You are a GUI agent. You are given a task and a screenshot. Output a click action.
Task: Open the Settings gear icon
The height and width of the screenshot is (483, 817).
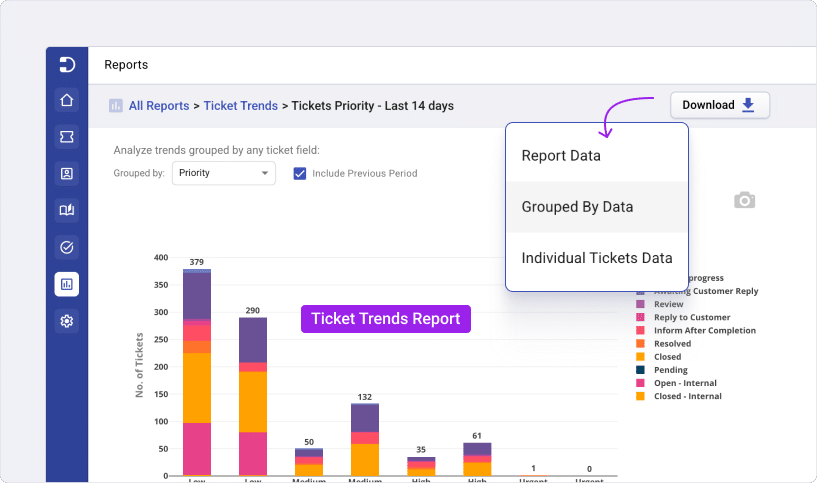[67, 321]
